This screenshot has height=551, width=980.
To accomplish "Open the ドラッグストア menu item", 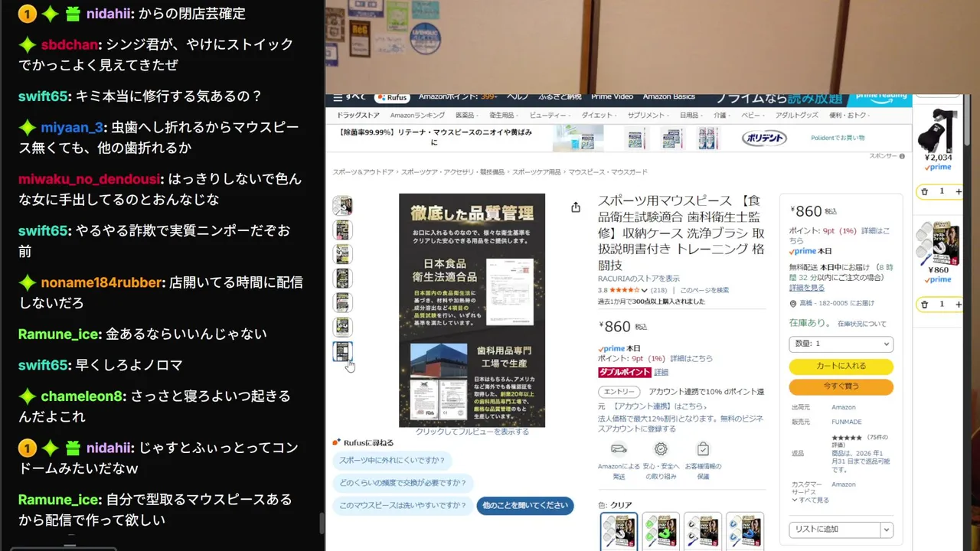I will point(358,115).
